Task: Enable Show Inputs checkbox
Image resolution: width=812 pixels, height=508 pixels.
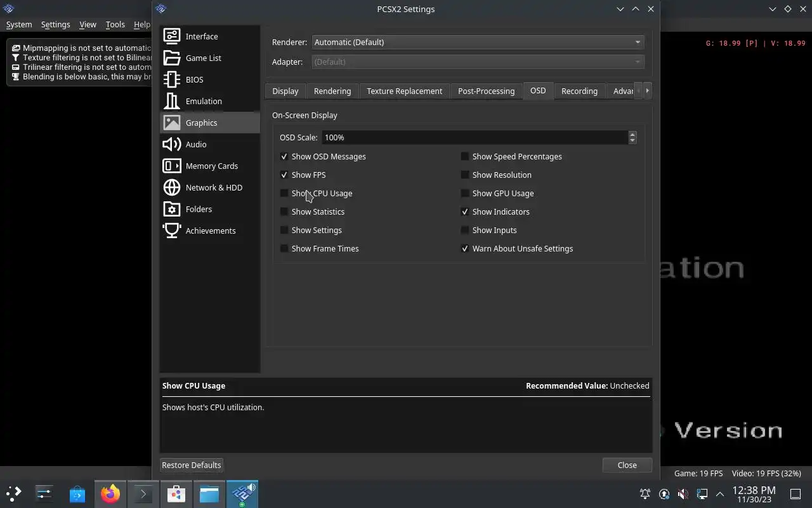Action: tap(465, 230)
